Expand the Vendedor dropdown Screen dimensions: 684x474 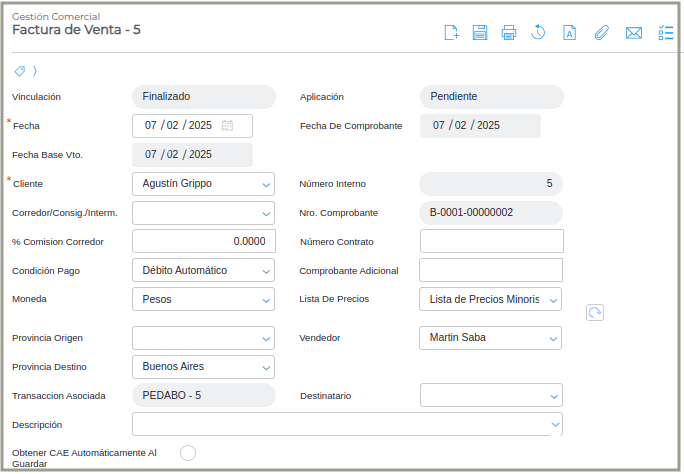click(553, 338)
